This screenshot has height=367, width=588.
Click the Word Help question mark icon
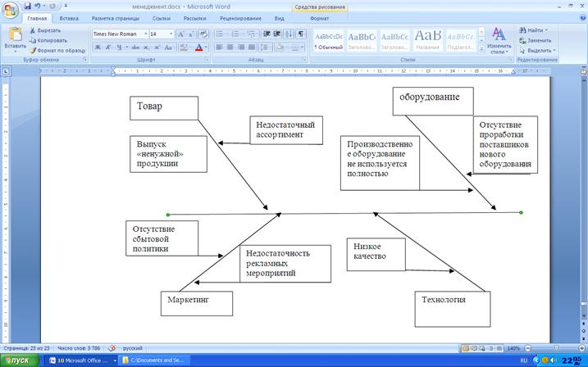tap(579, 16)
